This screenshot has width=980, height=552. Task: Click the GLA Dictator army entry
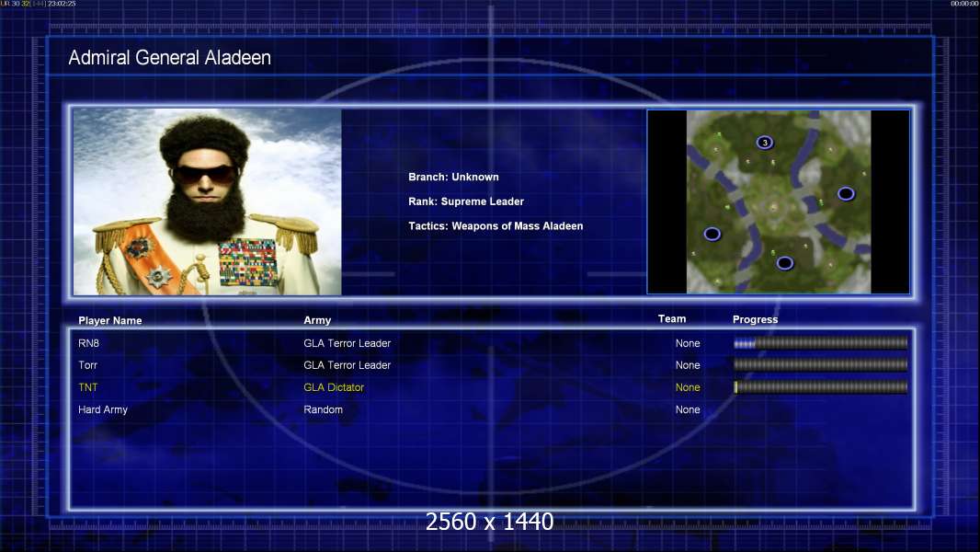click(x=334, y=387)
